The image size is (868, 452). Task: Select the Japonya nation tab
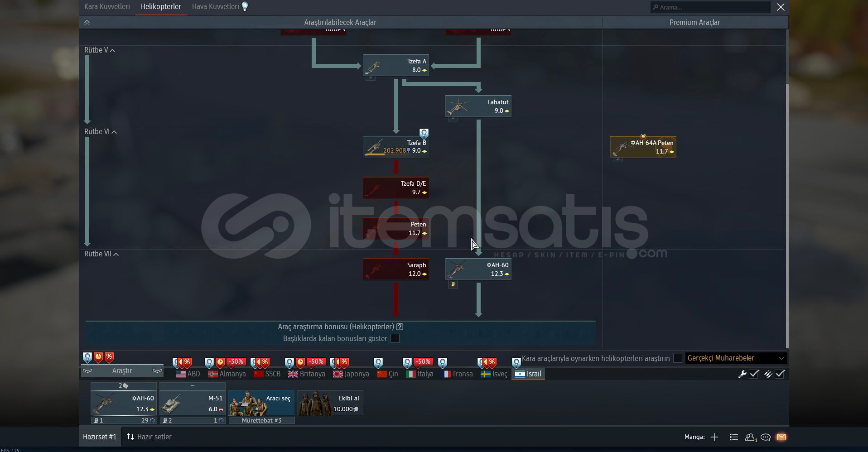351,374
